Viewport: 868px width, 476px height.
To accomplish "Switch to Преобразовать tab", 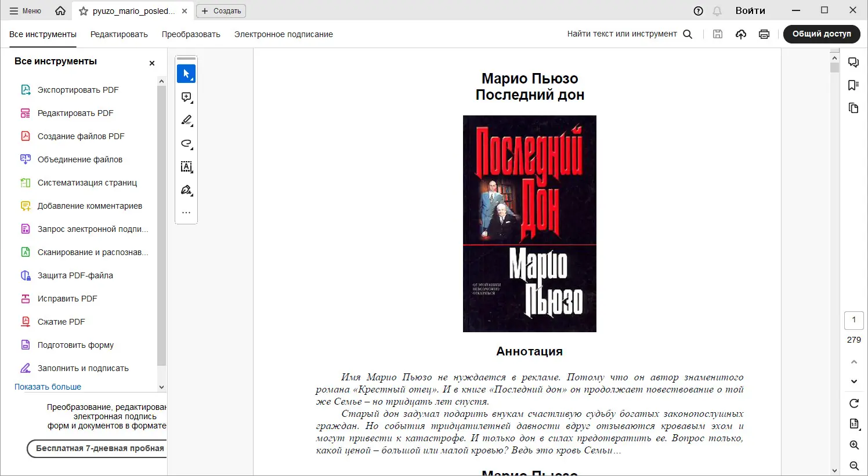I will pos(191,34).
